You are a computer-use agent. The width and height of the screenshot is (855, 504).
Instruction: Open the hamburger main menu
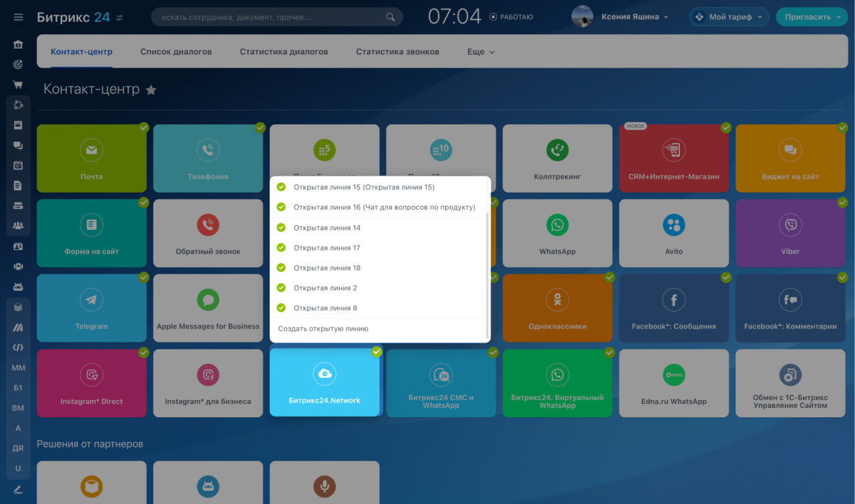click(x=18, y=17)
